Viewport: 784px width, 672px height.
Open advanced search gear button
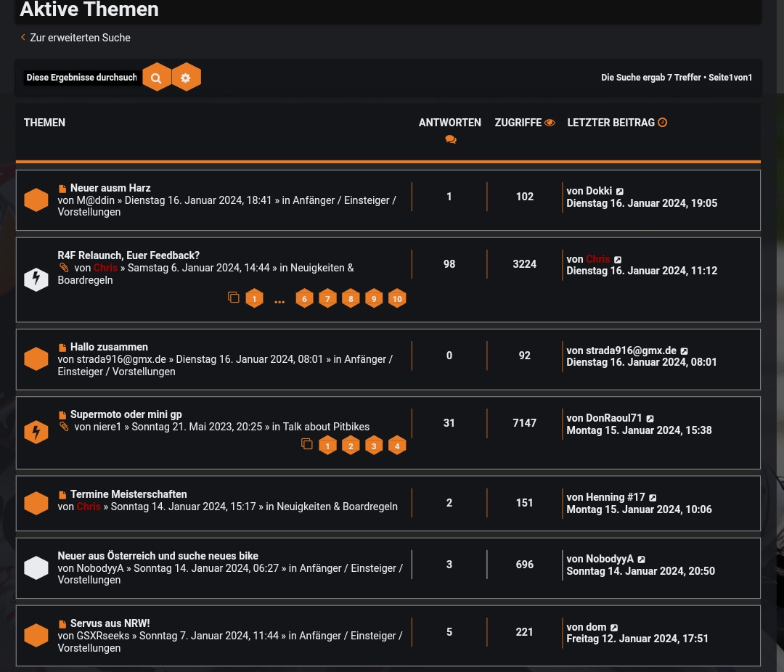pos(186,78)
